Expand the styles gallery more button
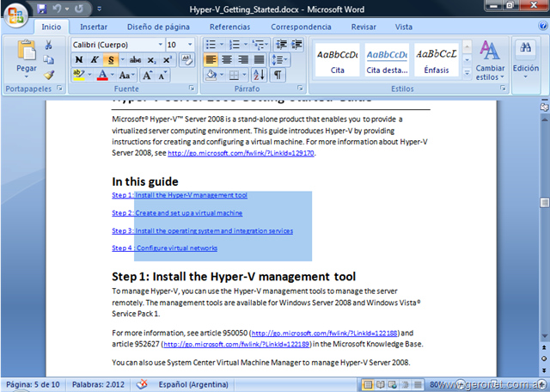This screenshot has width=550, height=392. (467, 73)
